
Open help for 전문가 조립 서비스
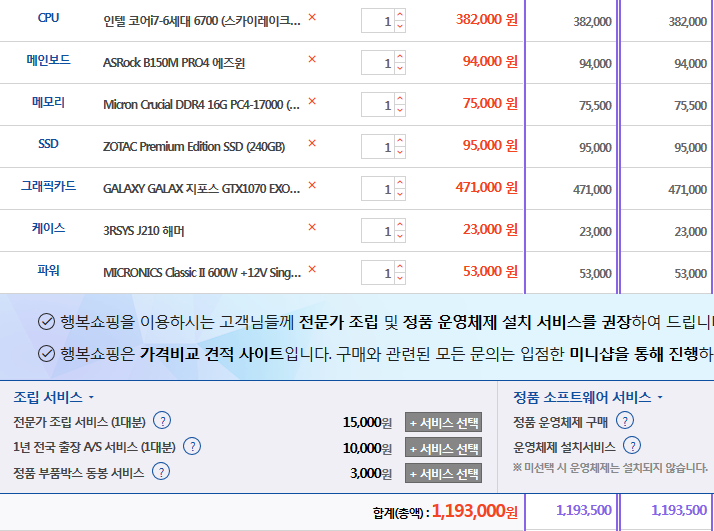pyautogui.click(x=162, y=421)
